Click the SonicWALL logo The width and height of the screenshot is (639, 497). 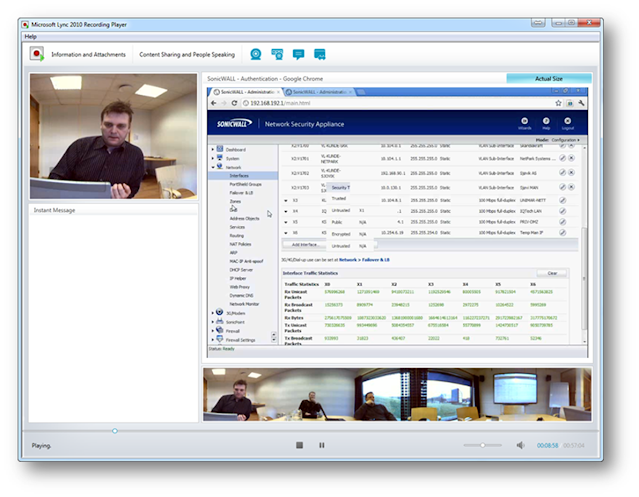coord(234,123)
